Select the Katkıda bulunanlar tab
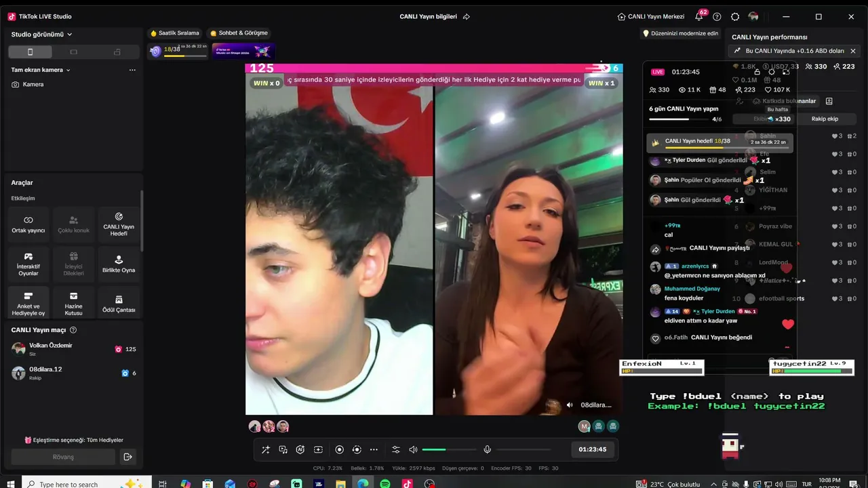Image resolution: width=868 pixels, height=488 pixels. 785,101
